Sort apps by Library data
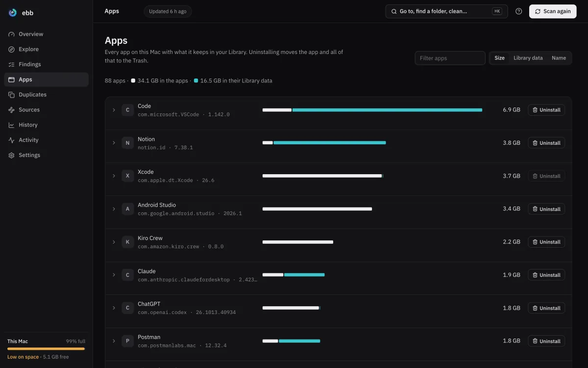 pos(528,58)
